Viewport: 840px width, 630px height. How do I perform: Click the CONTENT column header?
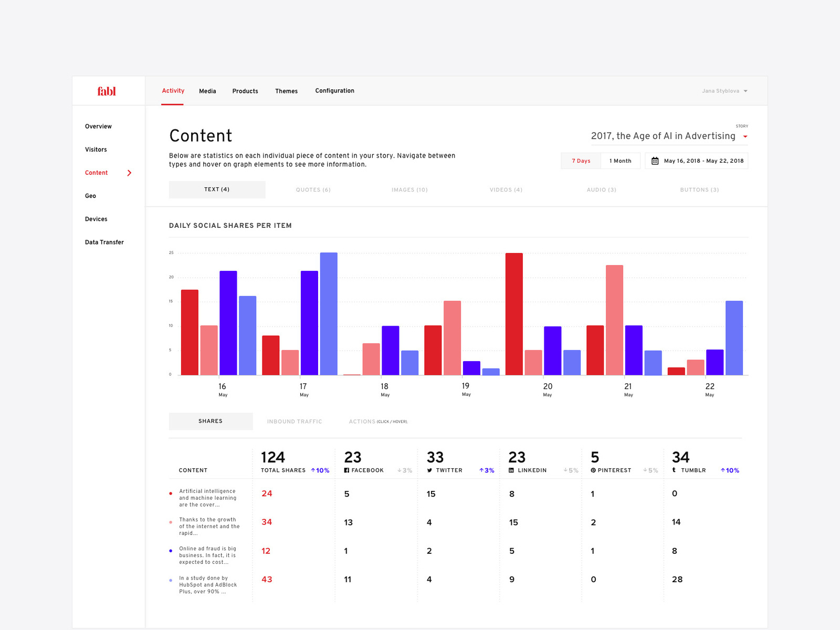point(193,470)
